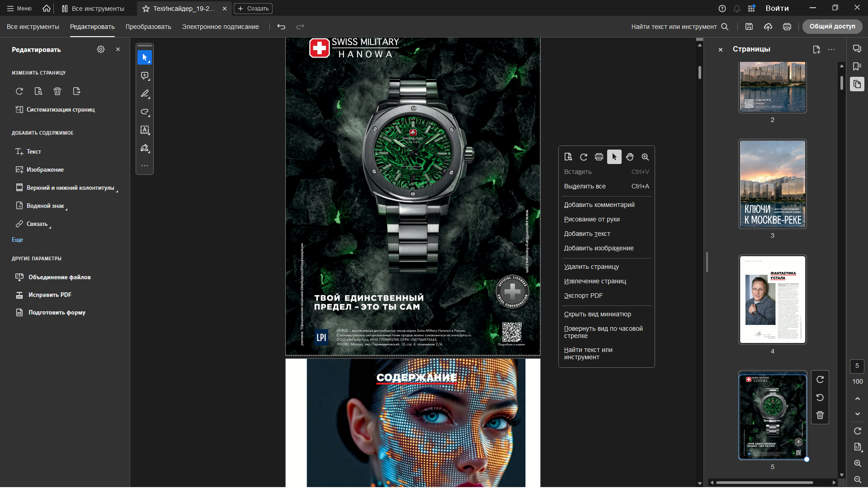868x488 pixels.
Task: Click the print icon in top toolbar
Action: click(787, 27)
